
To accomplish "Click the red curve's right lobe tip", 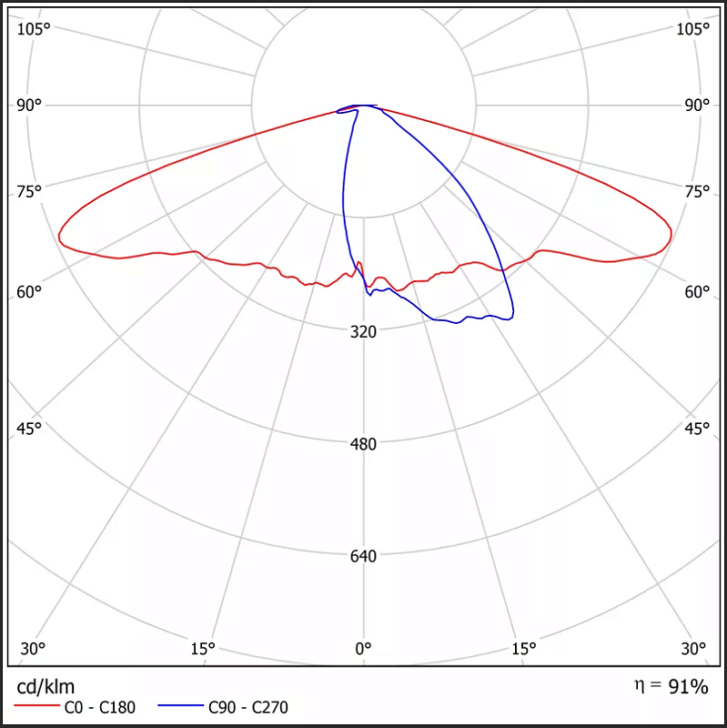I will click(671, 235).
